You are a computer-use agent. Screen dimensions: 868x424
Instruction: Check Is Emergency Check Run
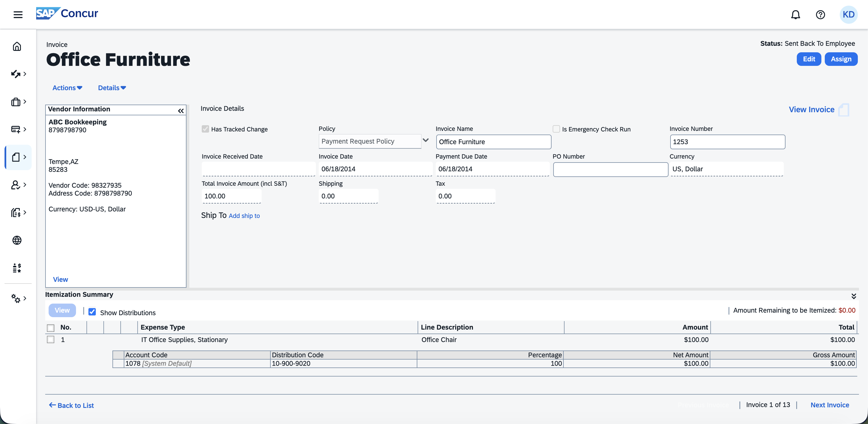coord(556,129)
